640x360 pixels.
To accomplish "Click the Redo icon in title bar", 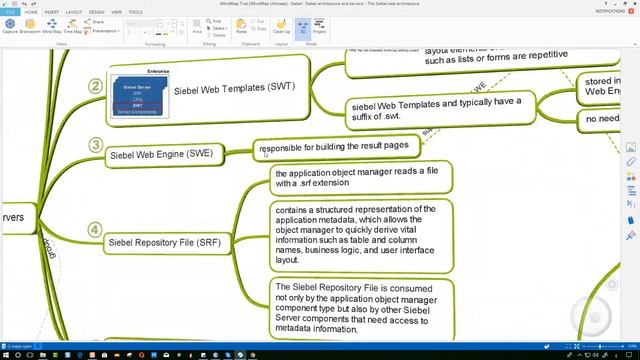I will point(34,4).
